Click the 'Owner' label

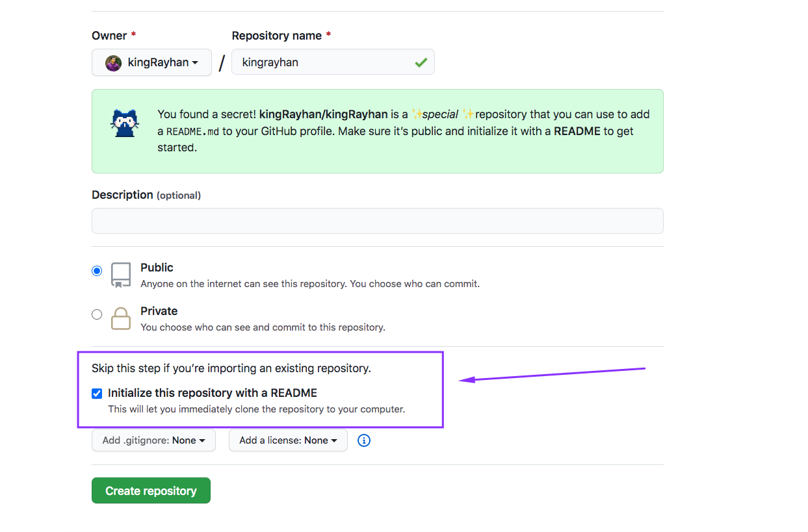pyautogui.click(x=114, y=36)
